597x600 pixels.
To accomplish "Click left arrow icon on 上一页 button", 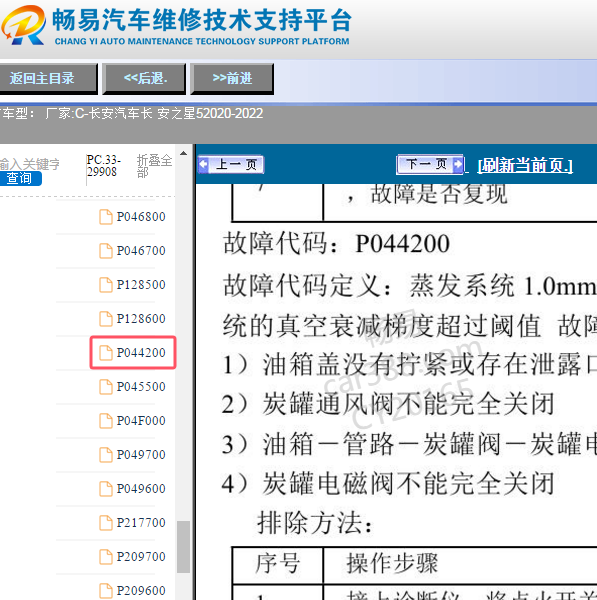I will (x=204, y=165).
